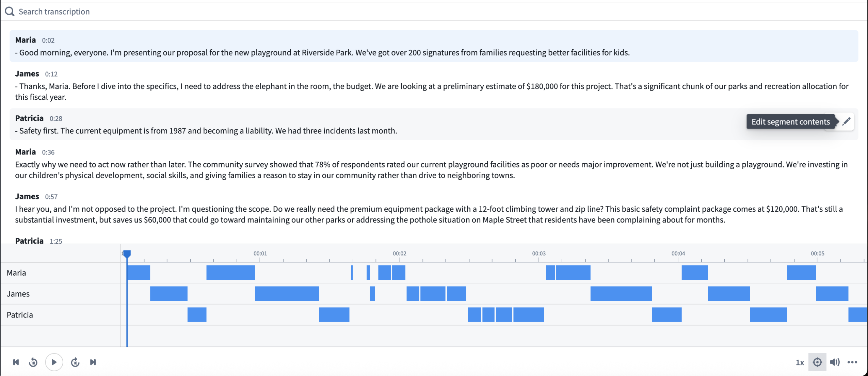Open the three-dots more options menu

tap(852, 362)
